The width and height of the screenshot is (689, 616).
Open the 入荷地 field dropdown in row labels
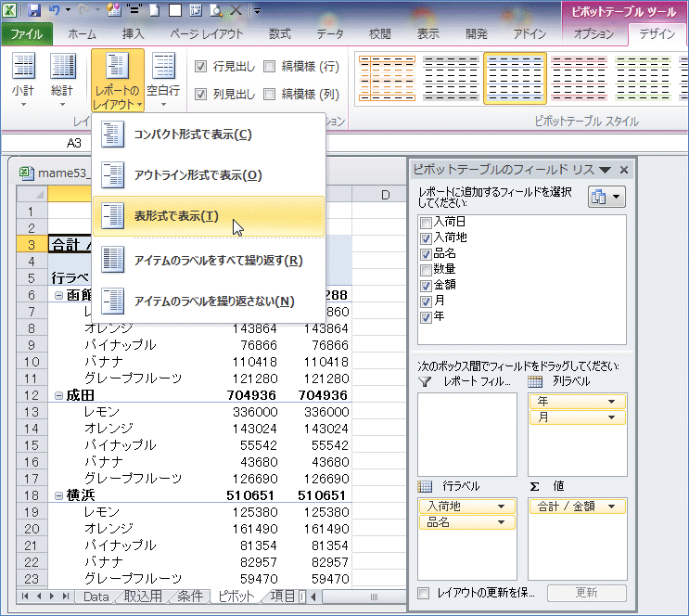[x=500, y=507]
